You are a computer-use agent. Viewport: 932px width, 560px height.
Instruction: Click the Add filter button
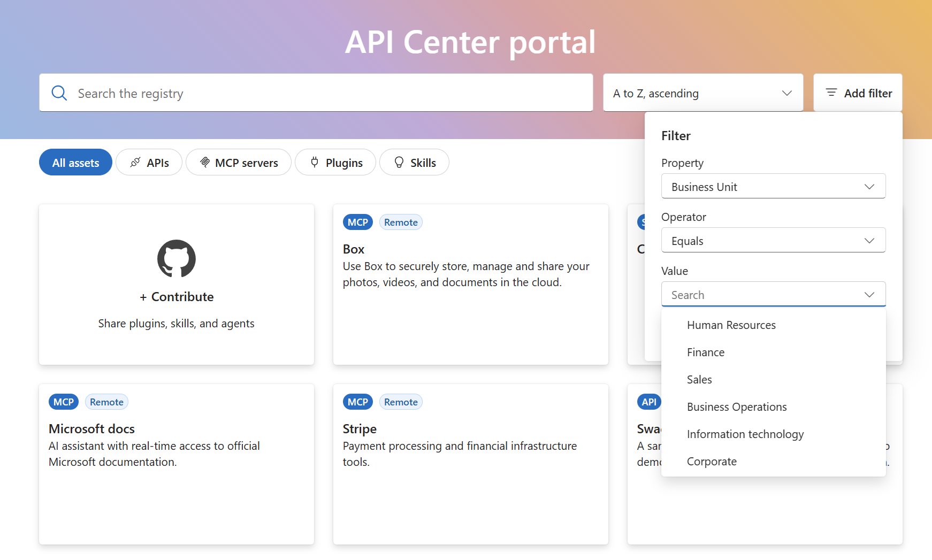(x=858, y=93)
